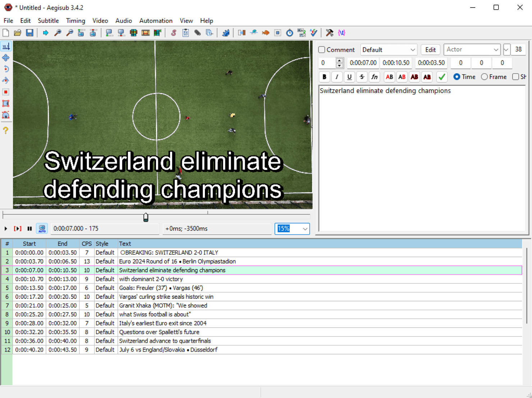Open the Timing menu

coord(75,20)
